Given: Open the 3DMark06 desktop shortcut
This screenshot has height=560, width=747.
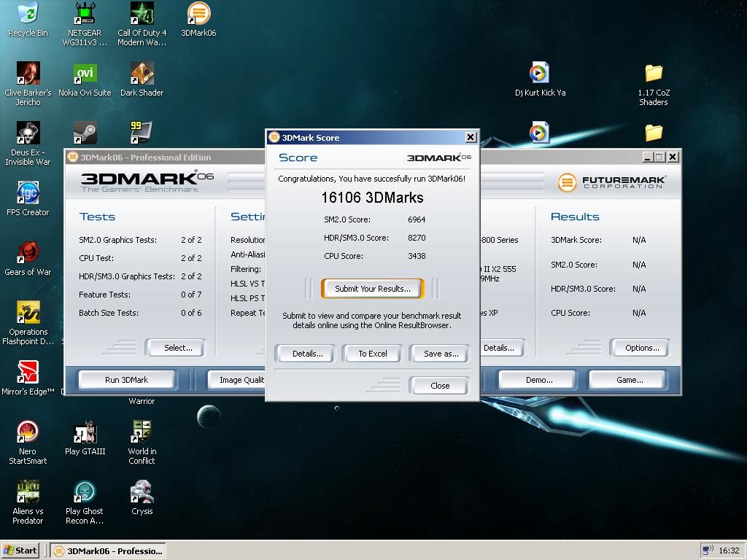Looking at the screenshot, I should click(198, 19).
